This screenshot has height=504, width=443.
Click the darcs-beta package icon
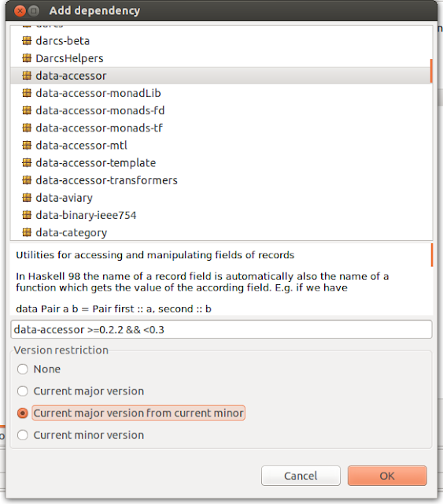click(x=27, y=41)
